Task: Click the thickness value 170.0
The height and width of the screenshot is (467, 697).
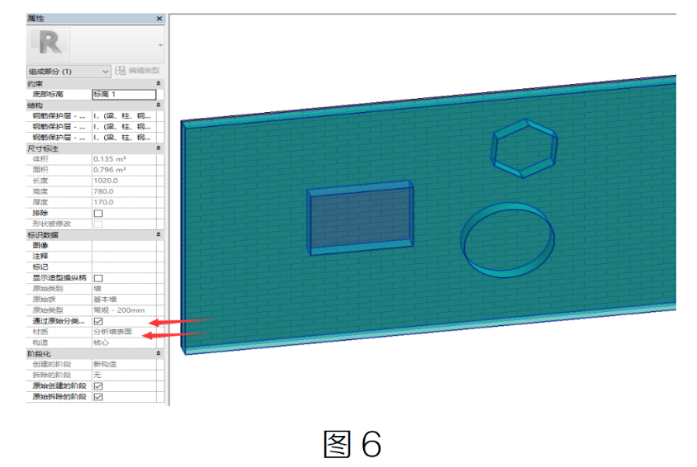Action: click(x=103, y=202)
